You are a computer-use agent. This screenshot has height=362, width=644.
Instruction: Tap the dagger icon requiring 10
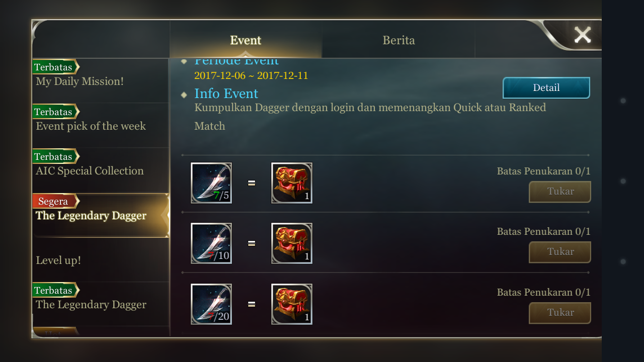coord(211,243)
